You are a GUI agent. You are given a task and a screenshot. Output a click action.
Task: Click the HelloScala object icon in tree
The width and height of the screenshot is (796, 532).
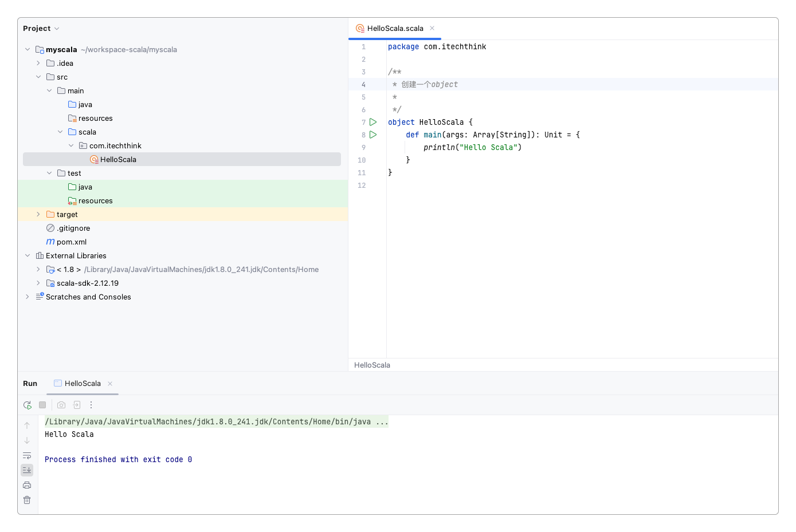pos(94,159)
